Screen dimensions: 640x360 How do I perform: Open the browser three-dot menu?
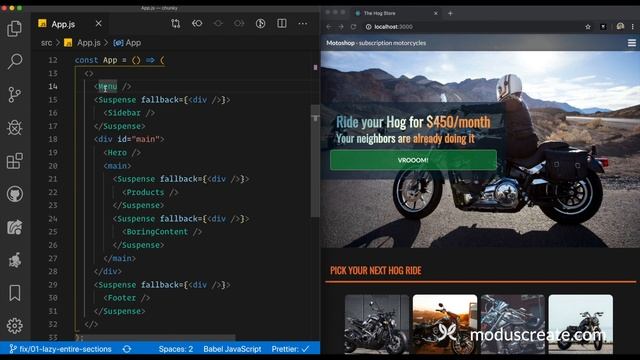pyautogui.click(x=633, y=27)
